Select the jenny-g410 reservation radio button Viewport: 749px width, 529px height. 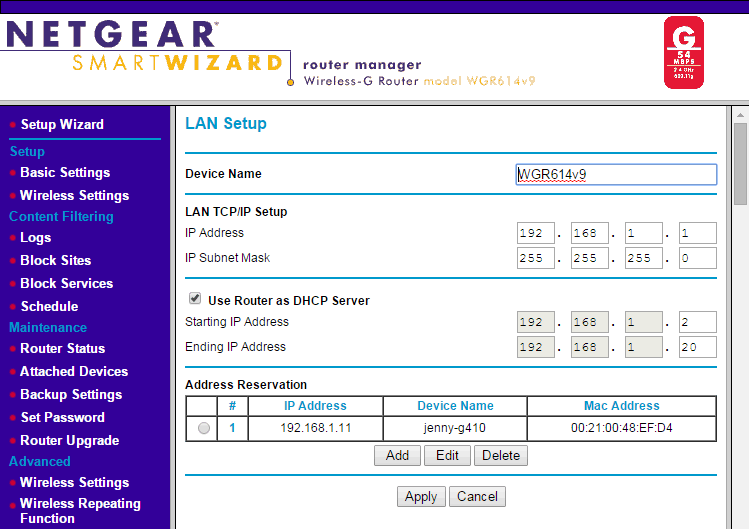204,428
